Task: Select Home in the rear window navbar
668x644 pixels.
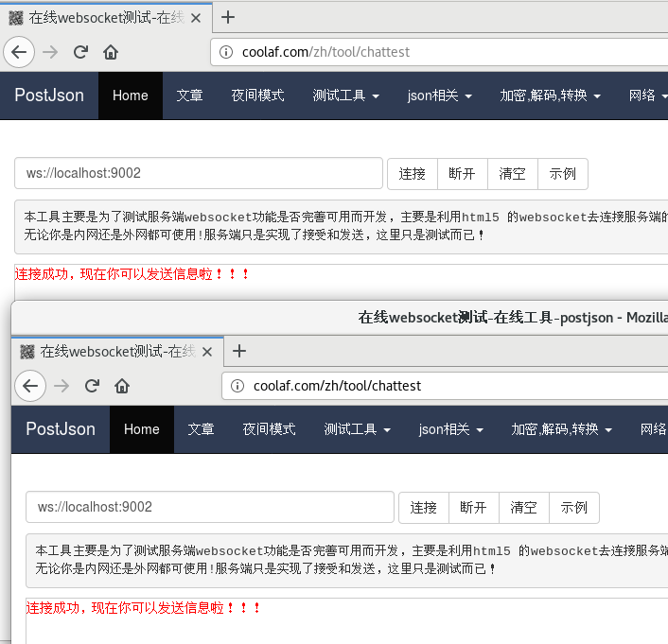Action: (131, 96)
